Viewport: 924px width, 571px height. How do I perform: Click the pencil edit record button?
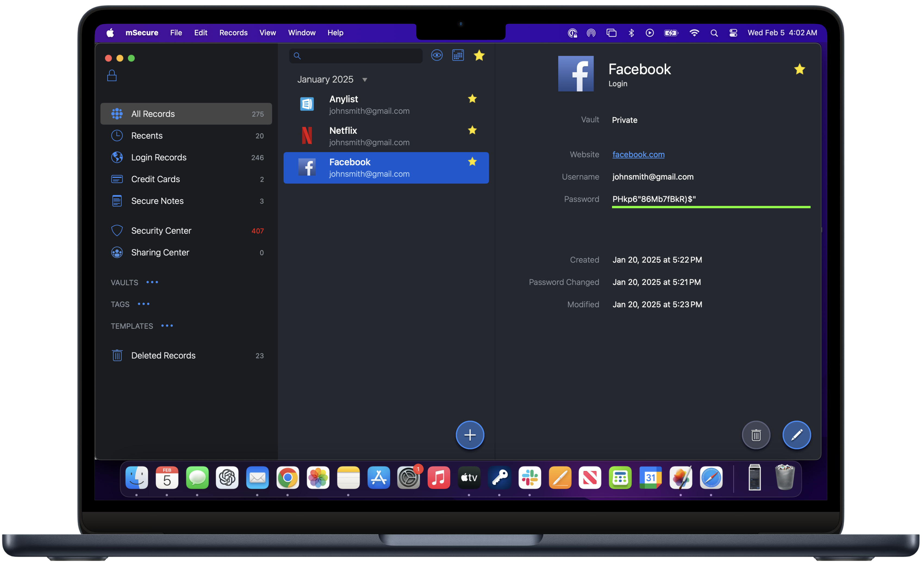tap(797, 435)
